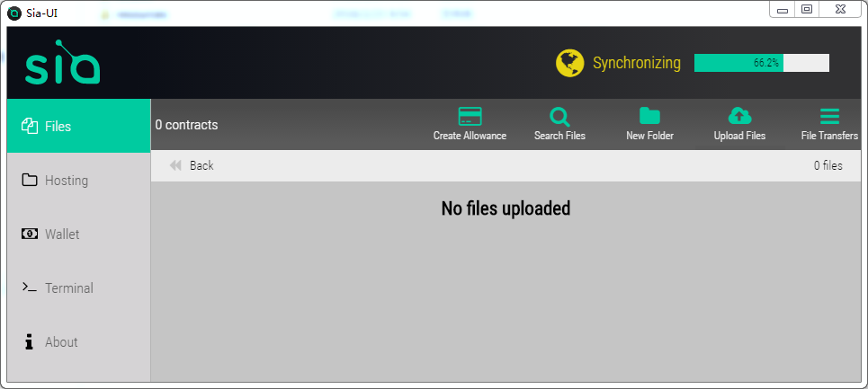Click the About info icon
The height and width of the screenshot is (389, 868).
pos(30,341)
